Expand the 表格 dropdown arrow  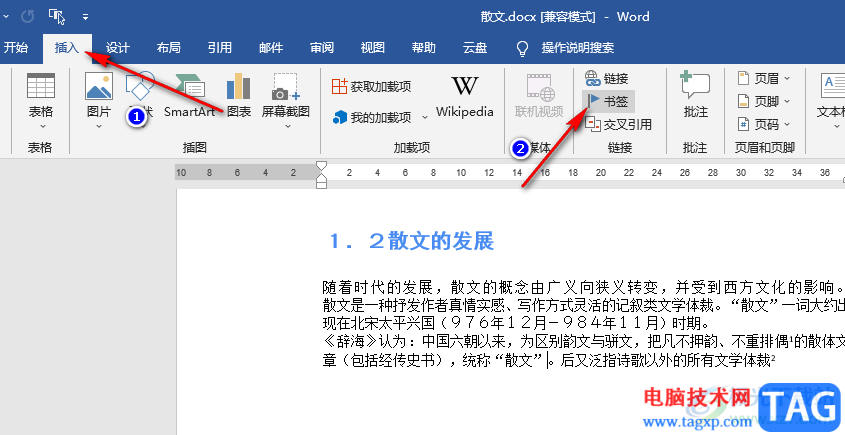pos(43,127)
